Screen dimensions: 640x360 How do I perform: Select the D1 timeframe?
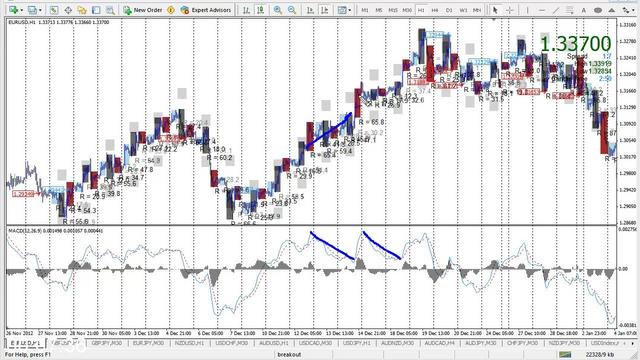(x=449, y=10)
